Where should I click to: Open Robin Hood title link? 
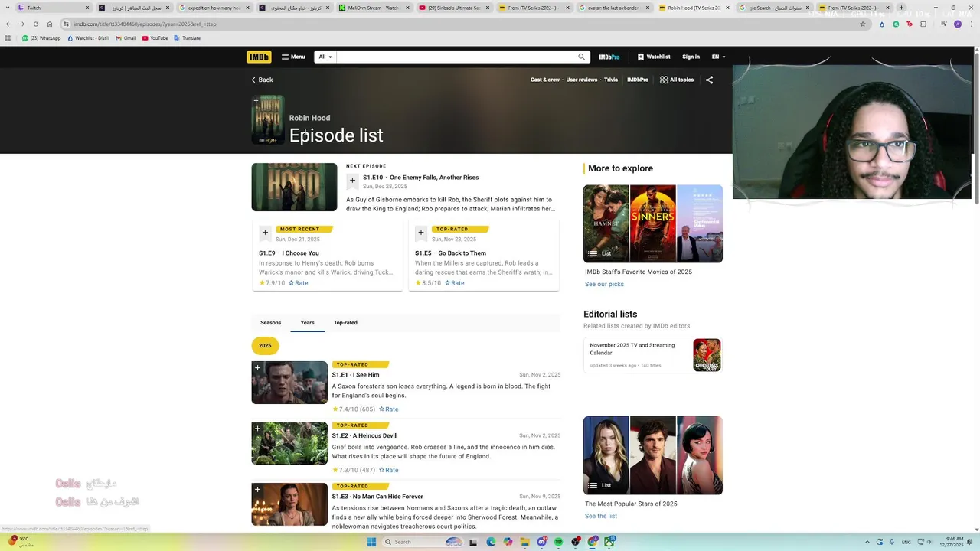click(309, 118)
